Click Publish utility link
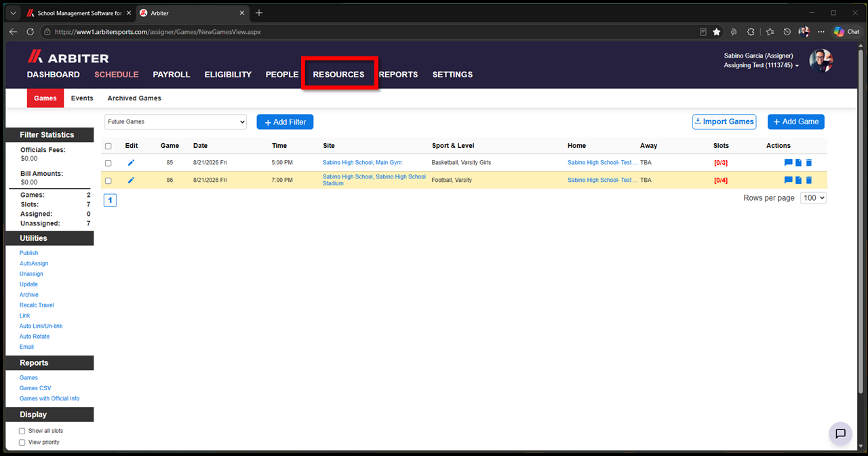868x456 pixels. 28,253
